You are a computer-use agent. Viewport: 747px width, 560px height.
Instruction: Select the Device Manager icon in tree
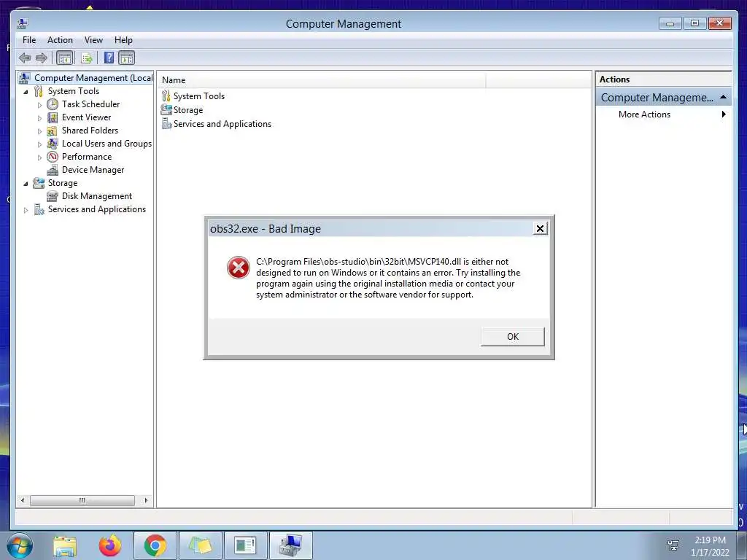53,170
